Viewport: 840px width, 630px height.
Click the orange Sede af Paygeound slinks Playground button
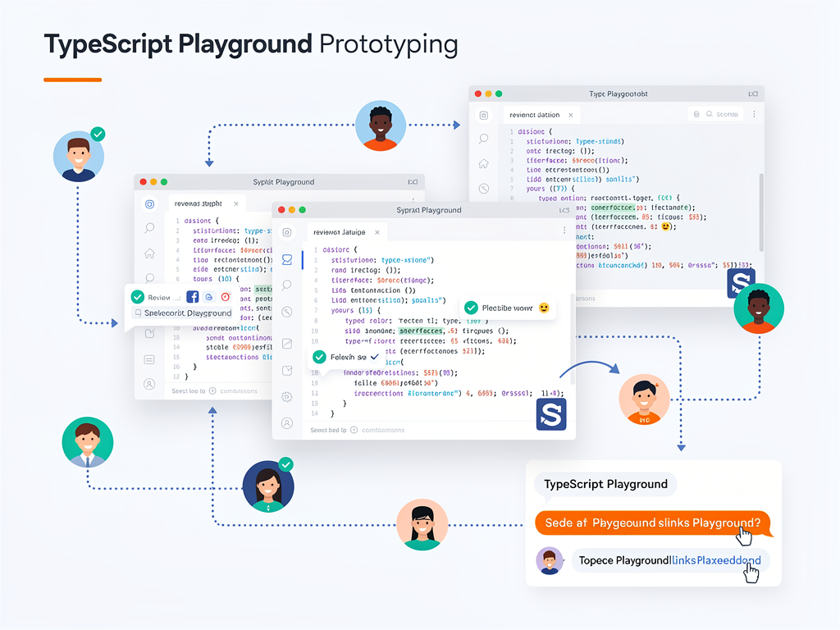point(652,523)
